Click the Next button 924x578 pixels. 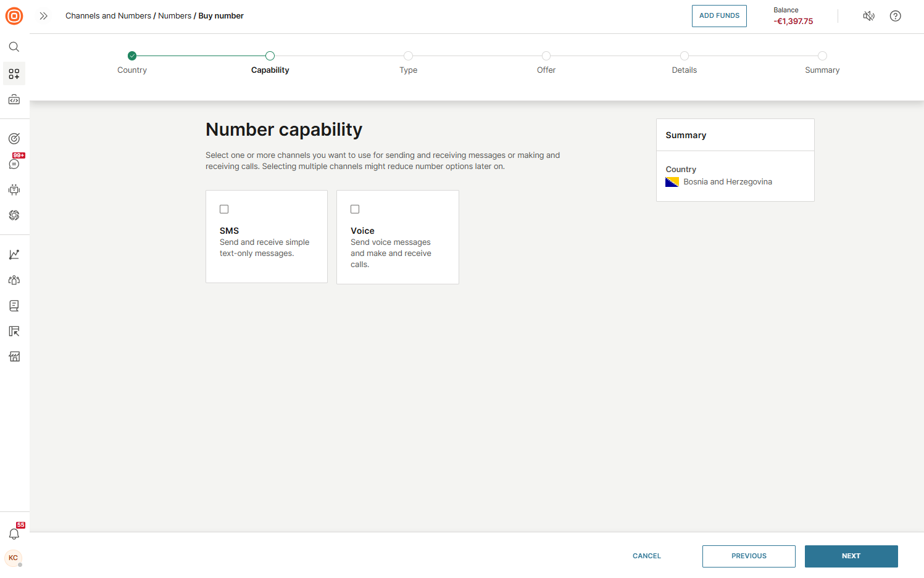[851, 556]
